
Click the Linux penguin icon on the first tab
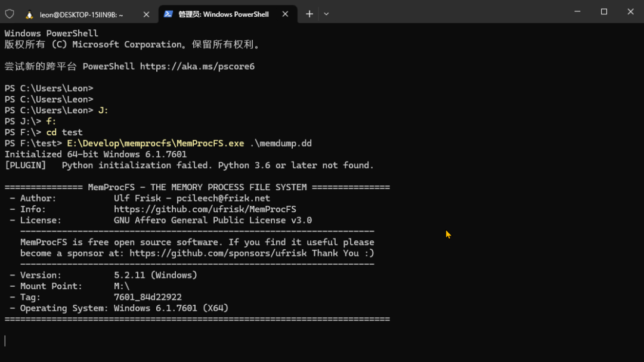click(29, 15)
